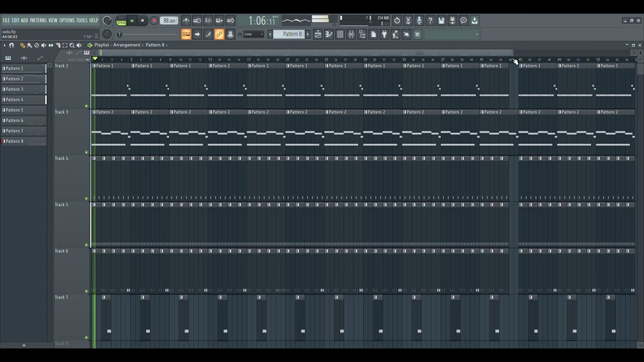
Task: Click the help question mark icon
Action: pos(430,21)
